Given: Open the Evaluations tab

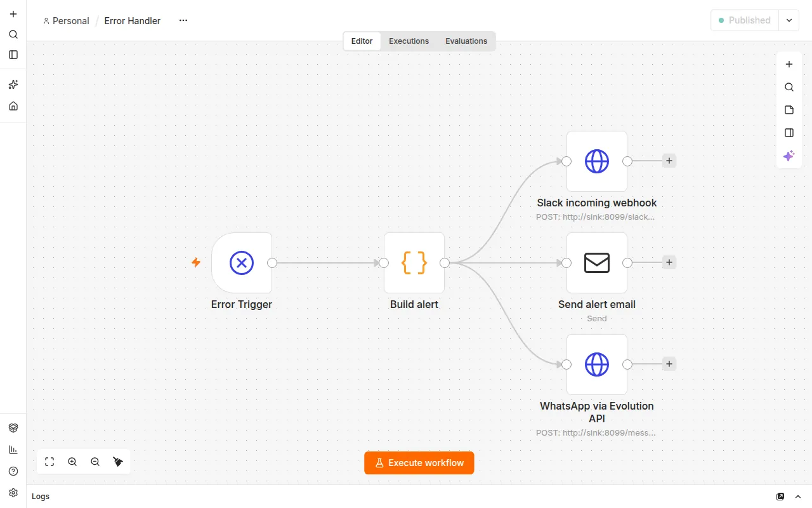Looking at the screenshot, I should click(x=466, y=41).
